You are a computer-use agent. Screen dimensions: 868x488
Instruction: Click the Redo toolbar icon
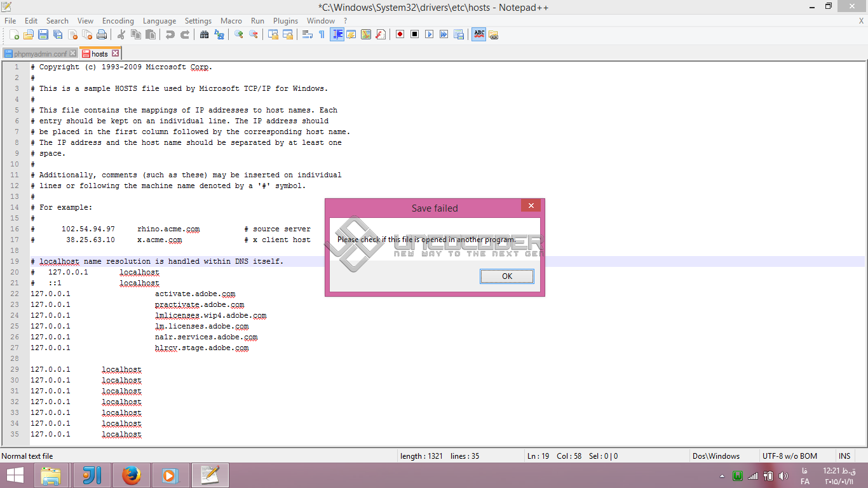pos(184,34)
